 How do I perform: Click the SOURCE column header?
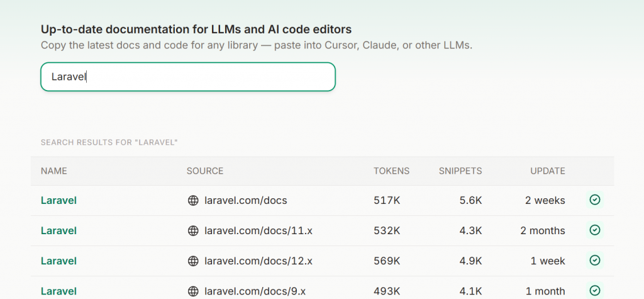click(x=205, y=171)
